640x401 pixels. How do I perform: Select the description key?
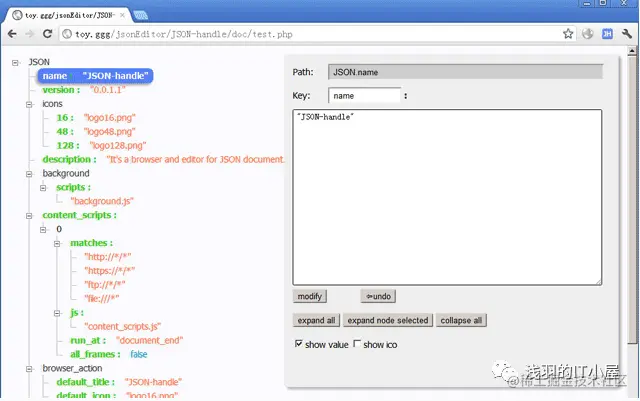click(x=69, y=159)
